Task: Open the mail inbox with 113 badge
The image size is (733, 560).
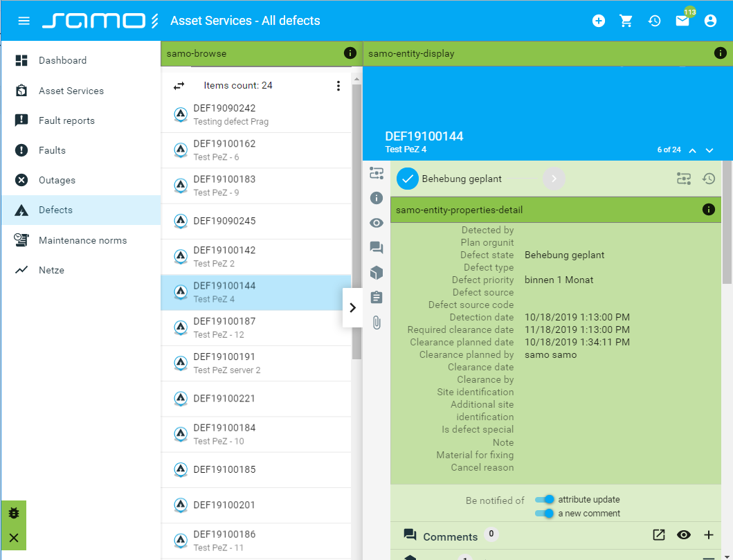Action: (x=682, y=21)
